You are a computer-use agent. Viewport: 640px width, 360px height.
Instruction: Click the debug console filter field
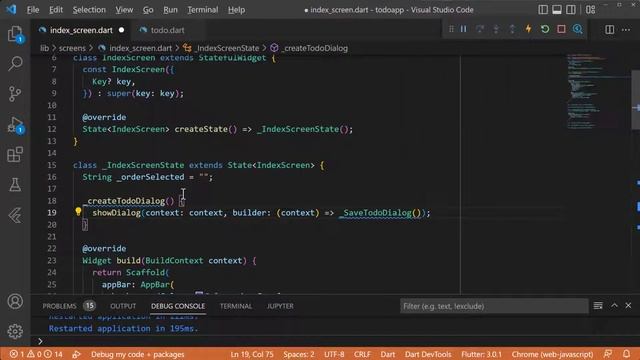(x=494, y=306)
